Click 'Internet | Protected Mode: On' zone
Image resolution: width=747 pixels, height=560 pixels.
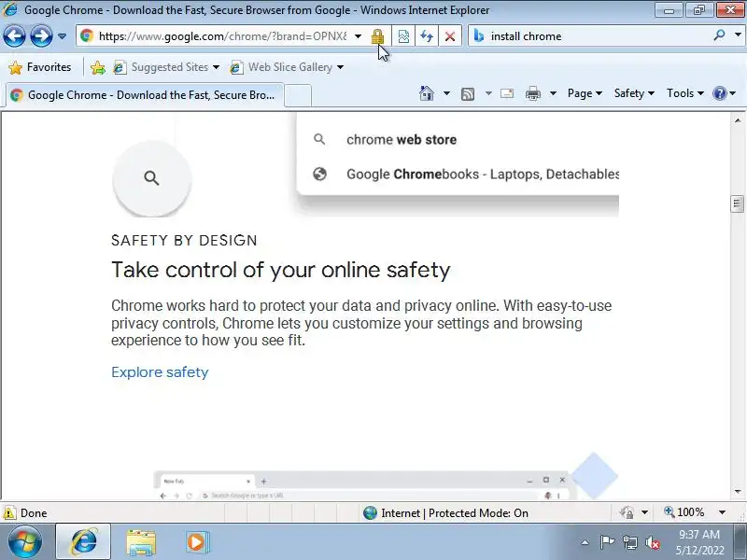point(446,512)
